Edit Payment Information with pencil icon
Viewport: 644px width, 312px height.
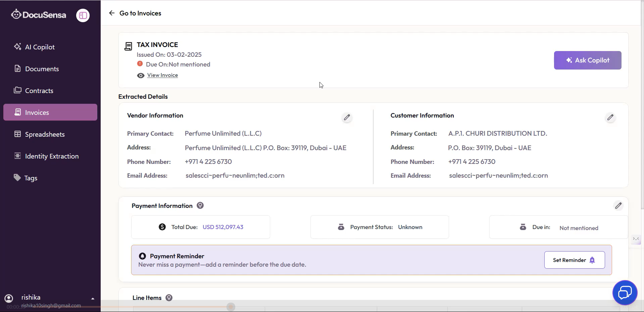pyautogui.click(x=618, y=206)
